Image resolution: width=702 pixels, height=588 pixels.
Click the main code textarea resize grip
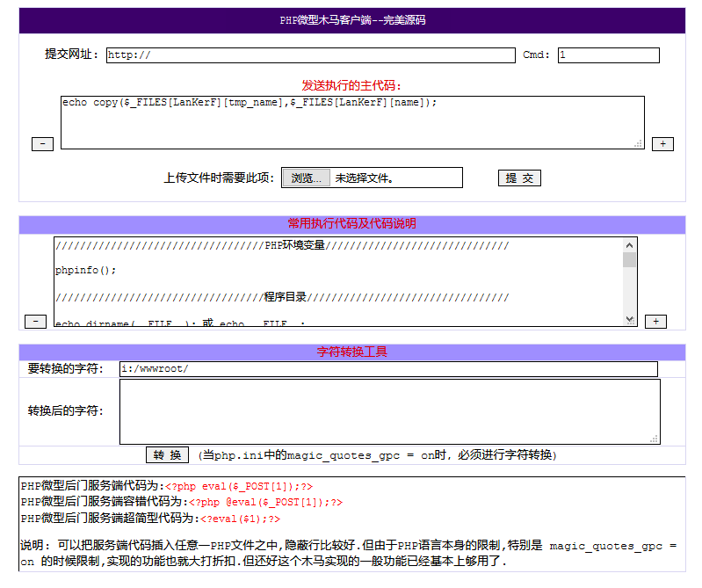tap(639, 143)
